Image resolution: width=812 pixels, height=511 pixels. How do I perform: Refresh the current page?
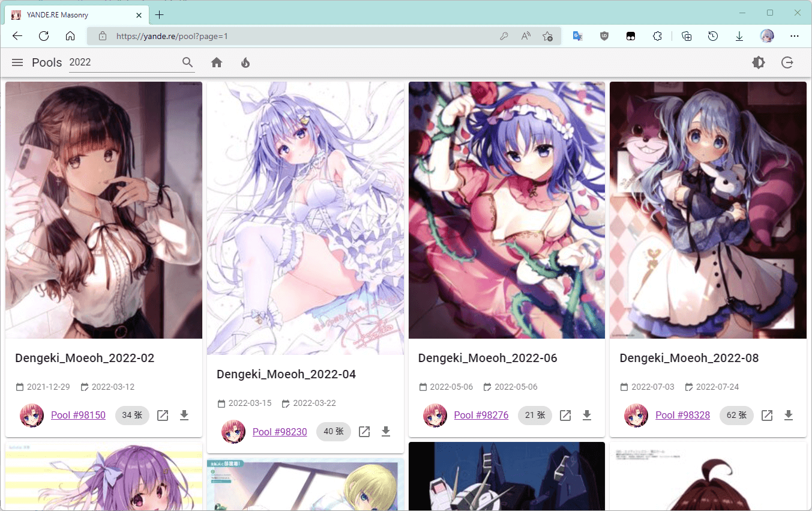[x=44, y=36]
